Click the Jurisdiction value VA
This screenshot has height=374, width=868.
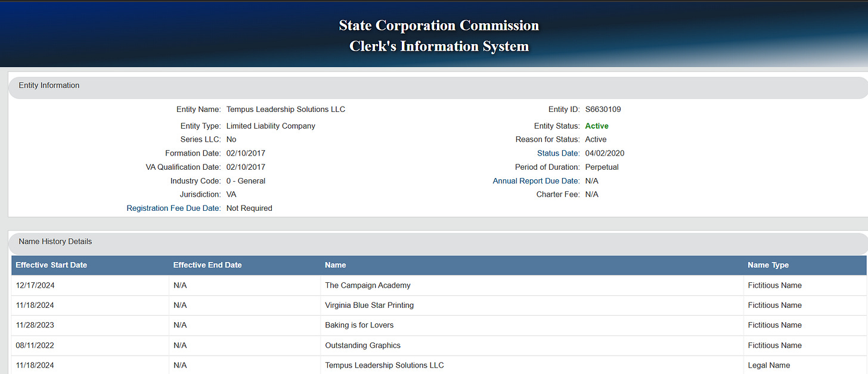click(x=231, y=195)
